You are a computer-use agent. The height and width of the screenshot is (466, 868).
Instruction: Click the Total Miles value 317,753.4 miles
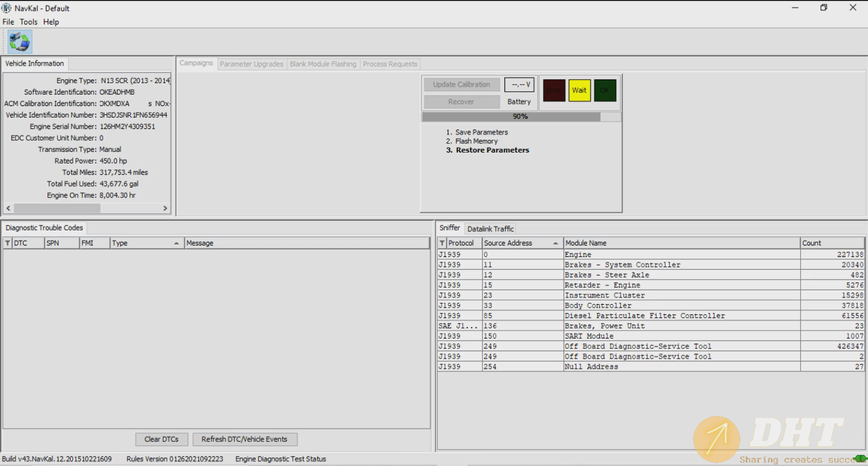click(124, 173)
